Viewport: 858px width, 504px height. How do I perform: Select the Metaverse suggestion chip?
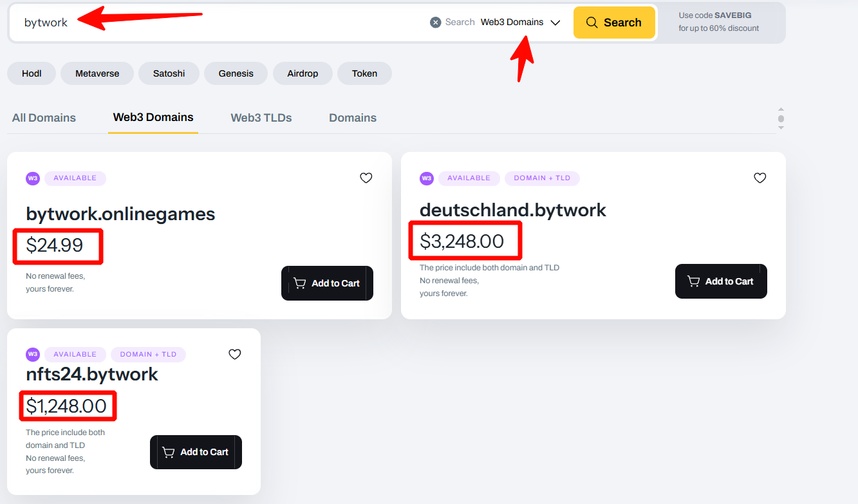97,73
